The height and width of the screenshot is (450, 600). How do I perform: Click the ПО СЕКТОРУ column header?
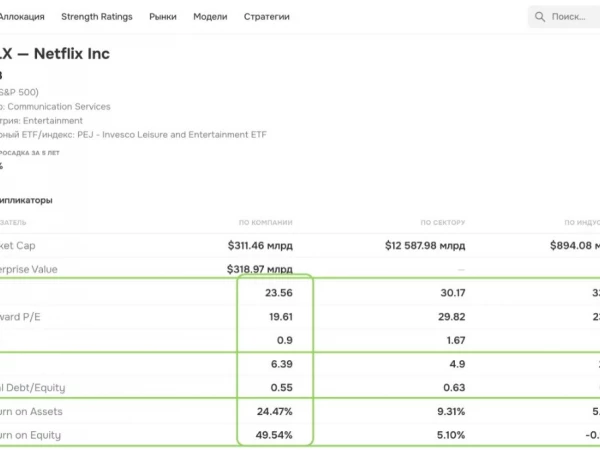click(x=443, y=222)
